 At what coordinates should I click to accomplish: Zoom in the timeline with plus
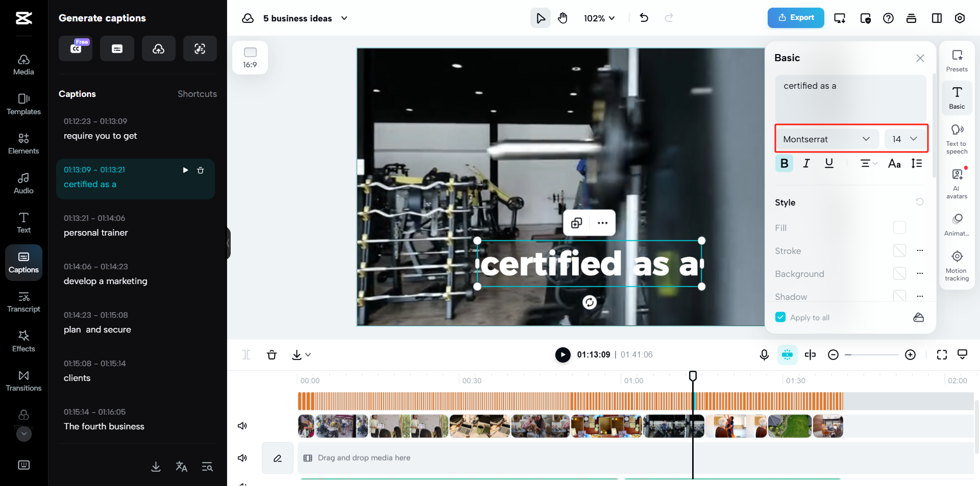[910, 354]
